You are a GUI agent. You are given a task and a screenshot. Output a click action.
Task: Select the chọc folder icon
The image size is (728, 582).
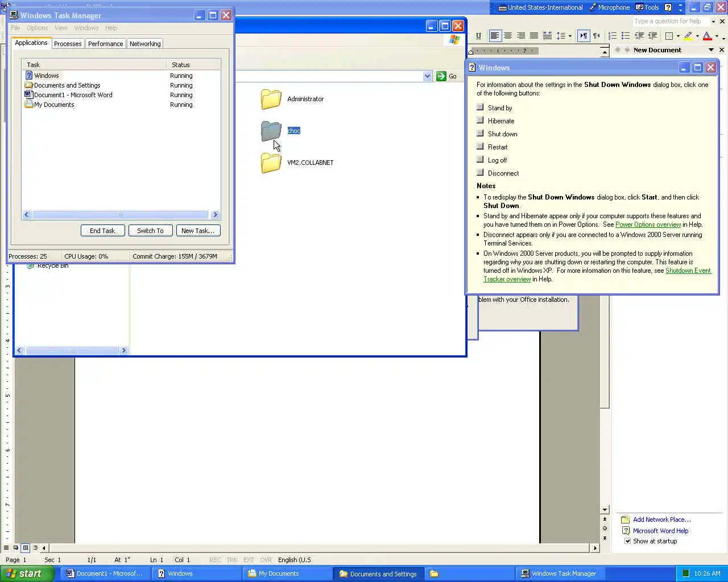click(x=271, y=131)
